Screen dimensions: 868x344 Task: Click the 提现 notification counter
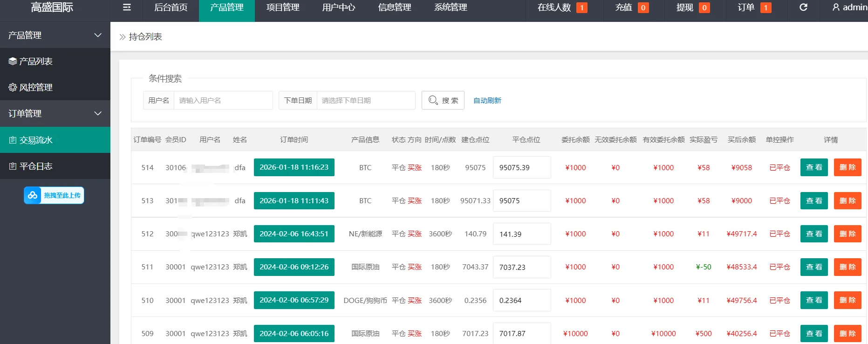point(704,7)
